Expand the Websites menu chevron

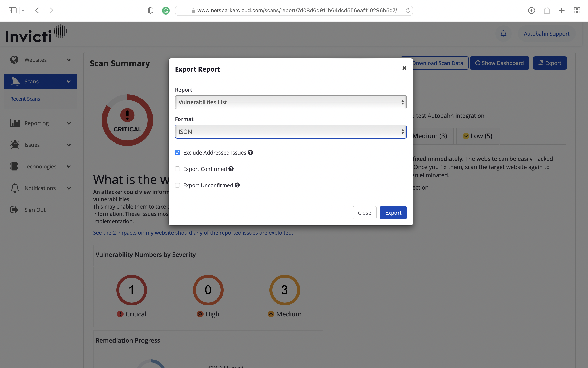pyautogui.click(x=69, y=60)
